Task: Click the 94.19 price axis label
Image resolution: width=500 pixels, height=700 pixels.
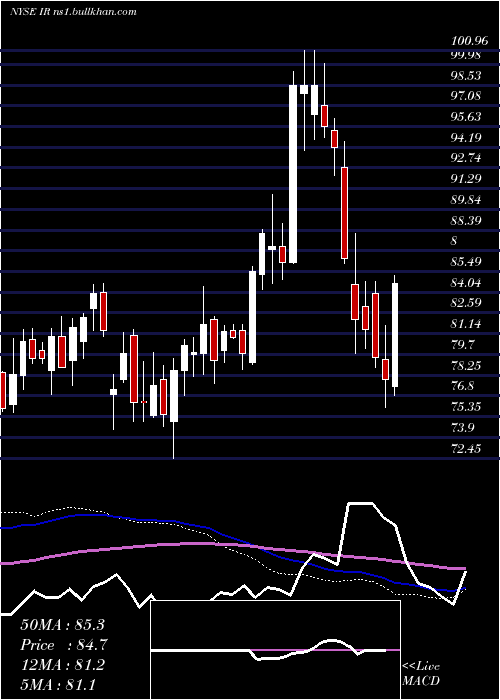Action: pos(466,138)
